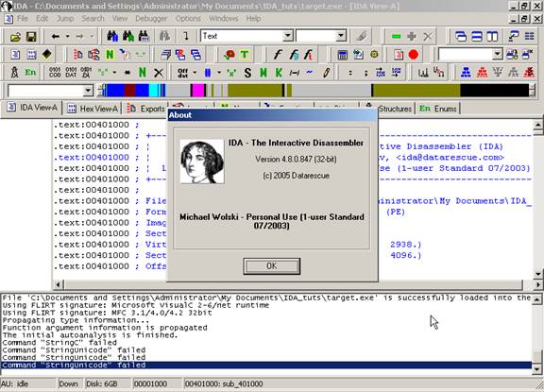
Task: Click '00401000: sub_401000' in status bar
Action: coord(224,384)
